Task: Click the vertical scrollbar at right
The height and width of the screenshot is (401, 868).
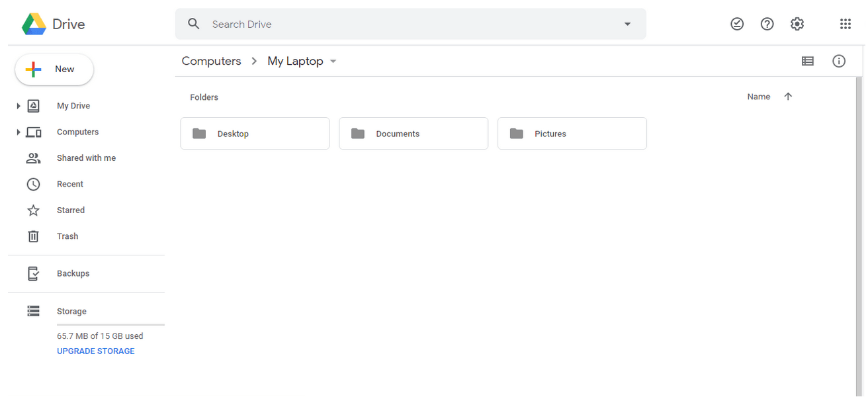Action: pyautogui.click(x=859, y=238)
